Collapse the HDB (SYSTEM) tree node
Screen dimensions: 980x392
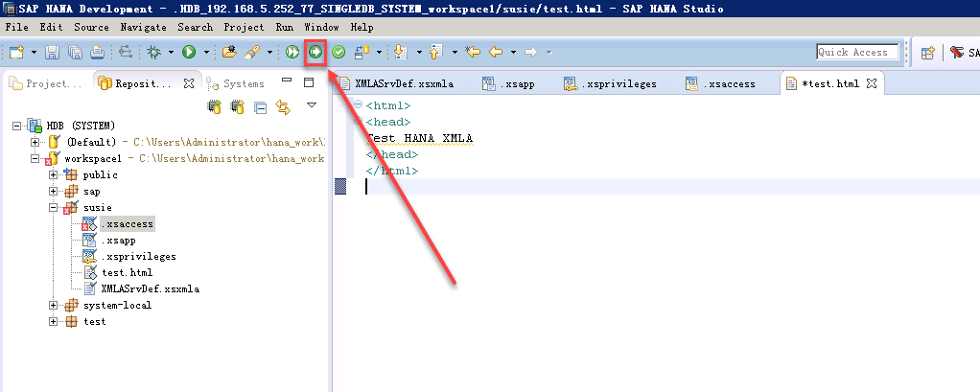tap(17, 127)
